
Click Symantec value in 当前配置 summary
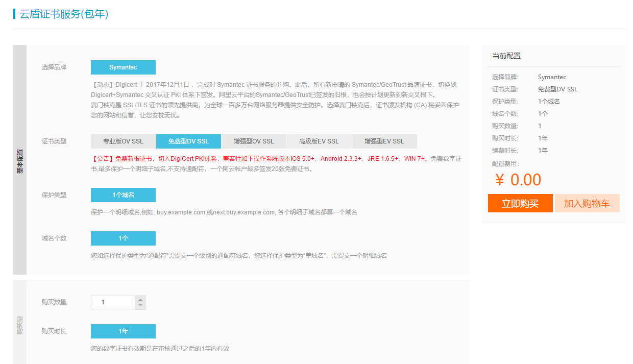click(552, 77)
